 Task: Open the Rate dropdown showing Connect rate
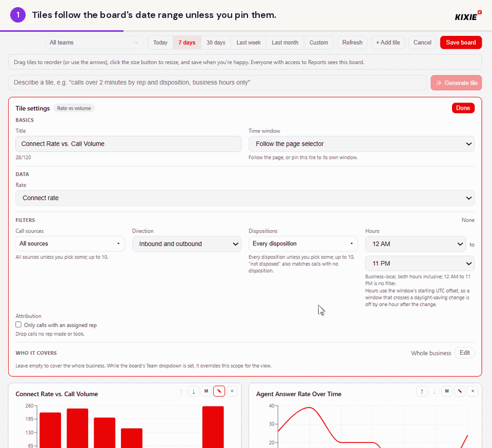[245, 198]
